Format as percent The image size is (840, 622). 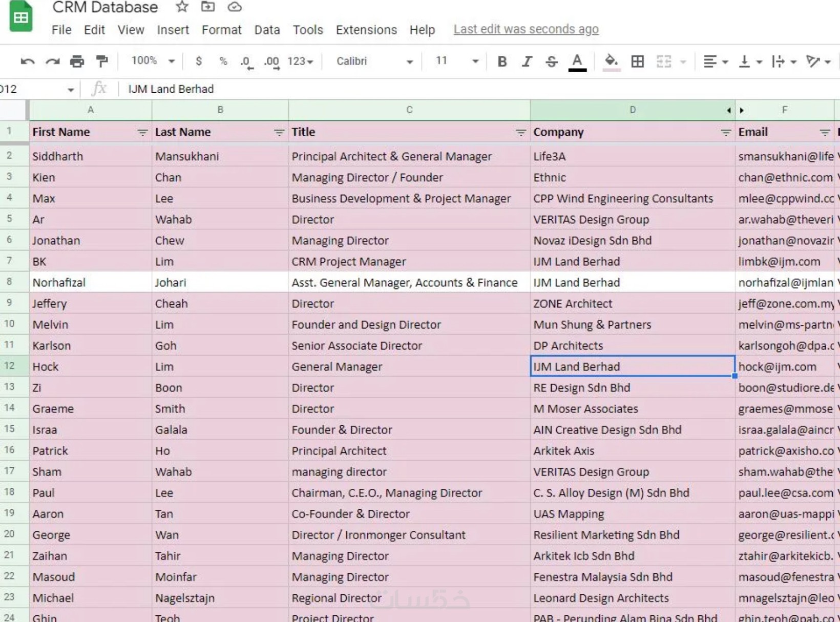(x=223, y=61)
